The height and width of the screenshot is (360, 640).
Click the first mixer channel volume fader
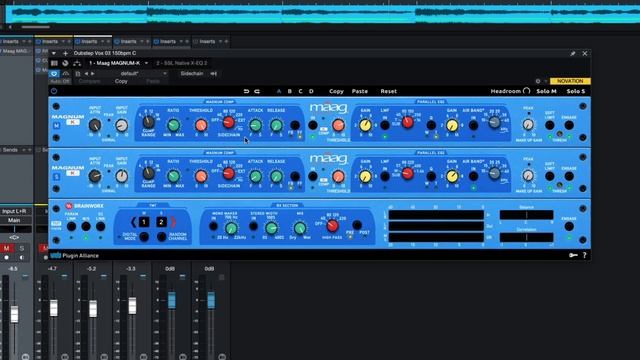14,314
